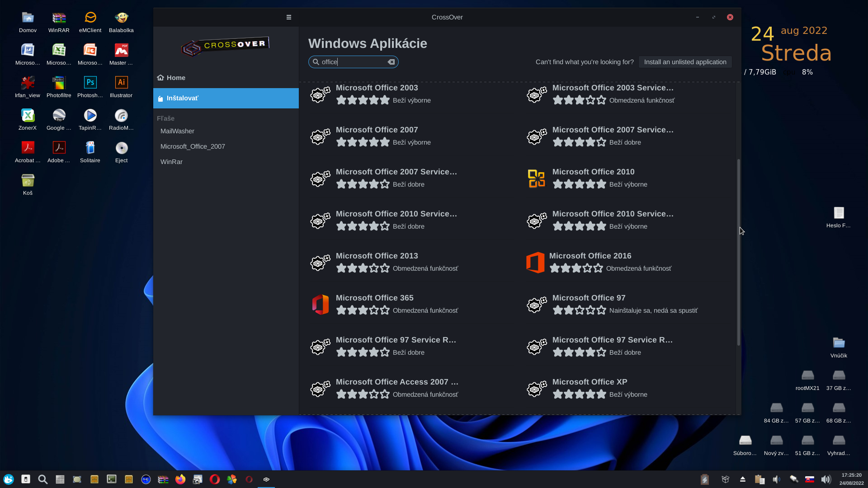Click the Microsoft Office 365 icon
Screen dimensions: 868x488
coord(320,305)
